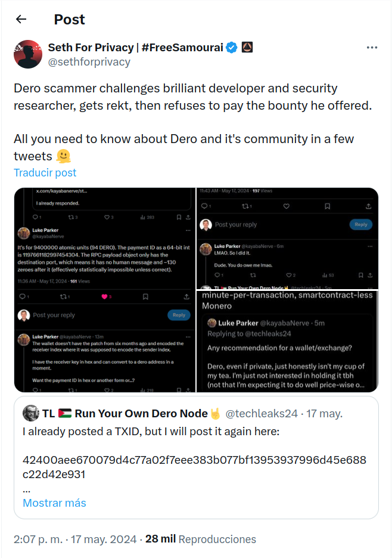The height and width of the screenshot is (558, 392).
Task: Open the top-right screenshot of Luke Parker's reply
Action: pyautogui.click(x=287, y=237)
